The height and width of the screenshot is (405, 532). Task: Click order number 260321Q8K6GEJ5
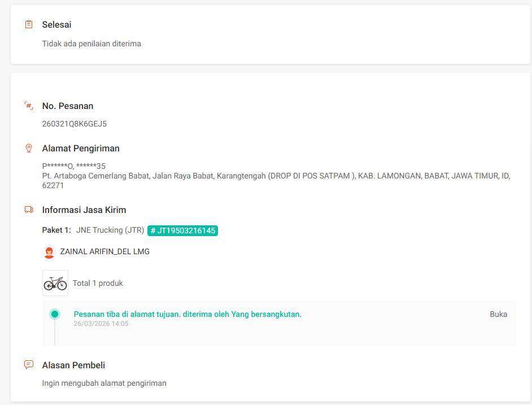tap(75, 124)
